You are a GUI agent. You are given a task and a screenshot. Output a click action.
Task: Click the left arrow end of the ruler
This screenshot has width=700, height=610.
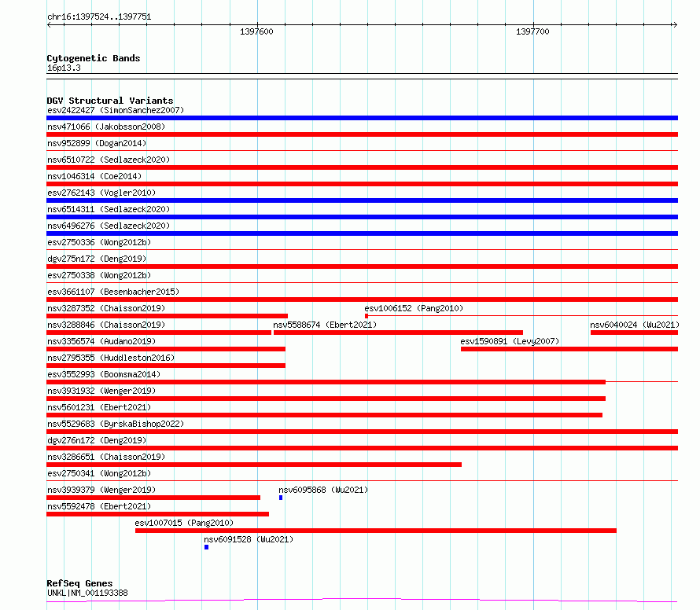(49, 25)
